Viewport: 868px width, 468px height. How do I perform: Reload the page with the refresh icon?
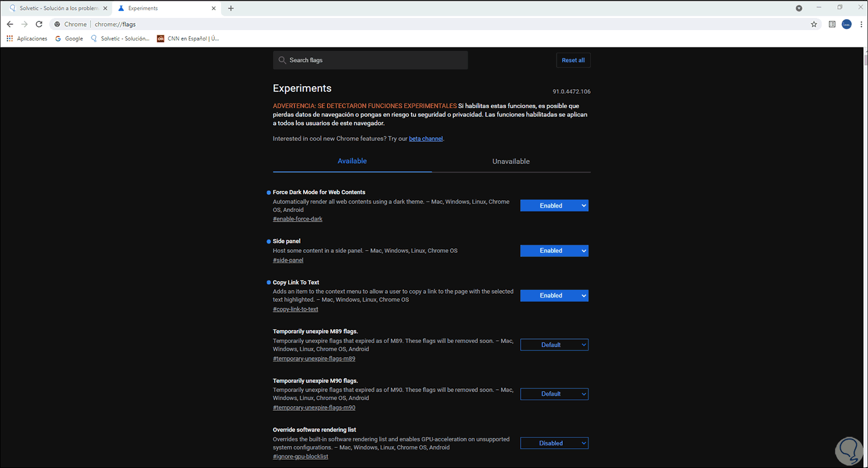[39, 24]
